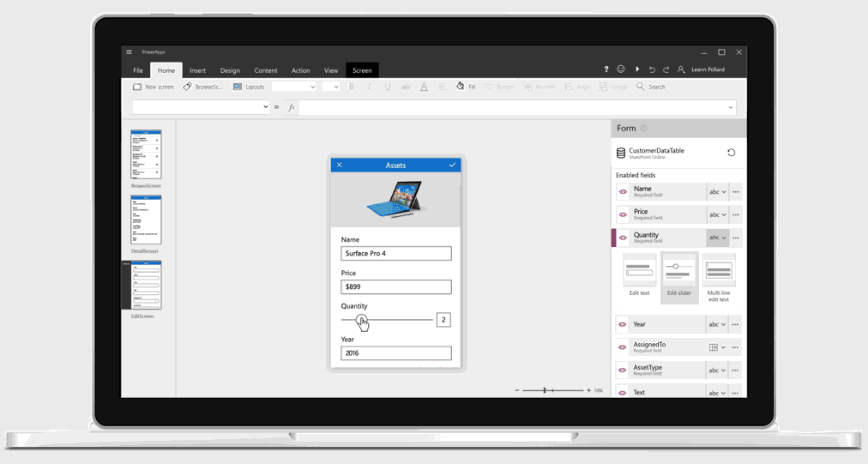Toggle the Year field eye icon
The height and width of the screenshot is (464, 868).
pyautogui.click(x=623, y=325)
